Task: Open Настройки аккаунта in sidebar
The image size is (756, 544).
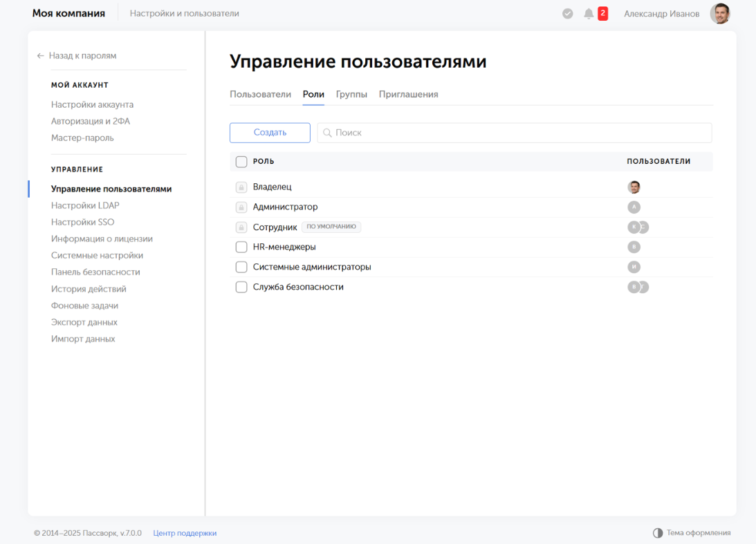Action: pyautogui.click(x=92, y=104)
